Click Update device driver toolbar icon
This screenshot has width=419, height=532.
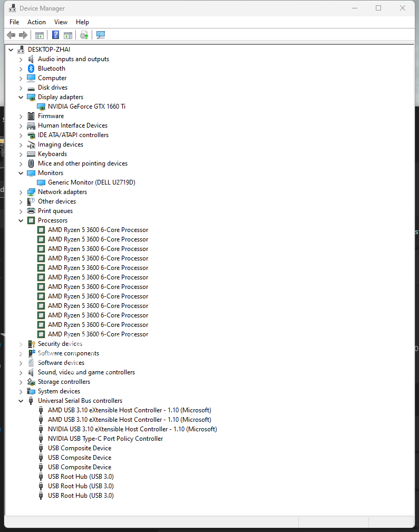pos(84,35)
